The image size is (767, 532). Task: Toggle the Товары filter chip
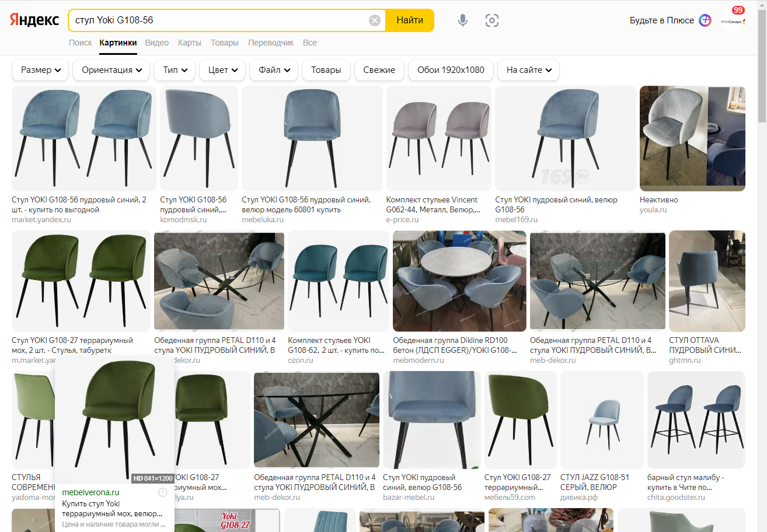coord(326,70)
